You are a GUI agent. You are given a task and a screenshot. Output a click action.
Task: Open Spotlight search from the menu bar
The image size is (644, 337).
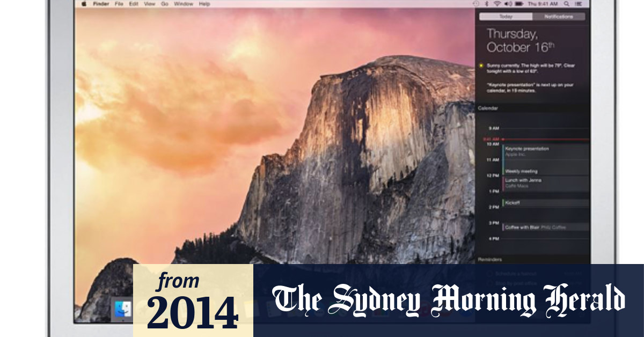point(566,4)
